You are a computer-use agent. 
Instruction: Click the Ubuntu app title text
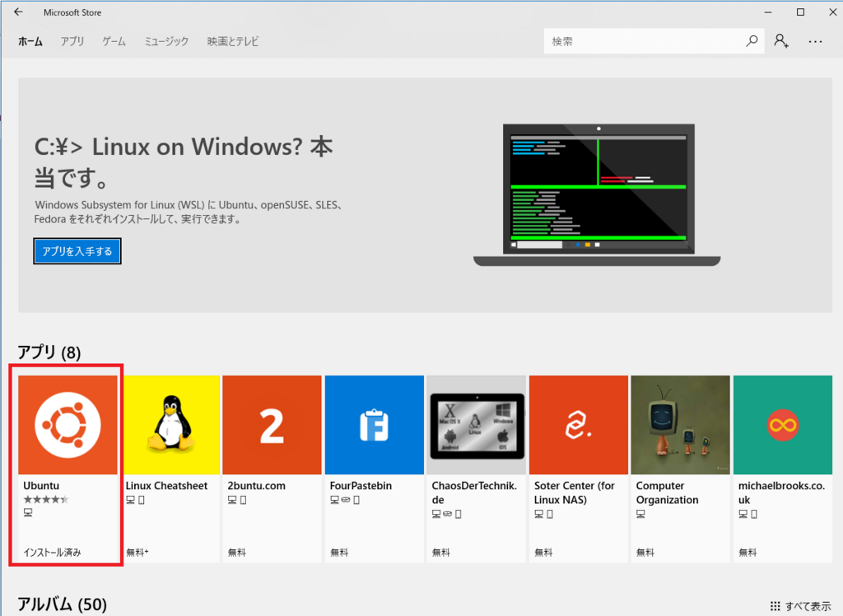(41, 485)
